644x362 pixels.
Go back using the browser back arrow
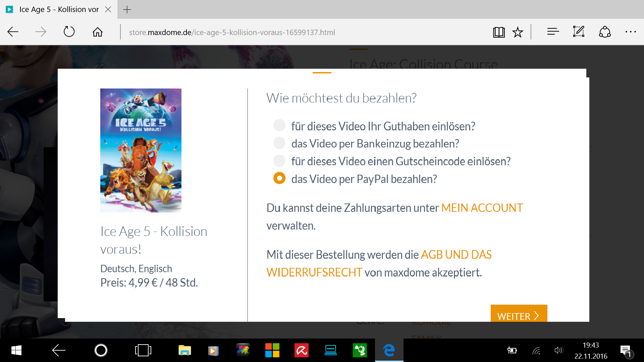13,32
